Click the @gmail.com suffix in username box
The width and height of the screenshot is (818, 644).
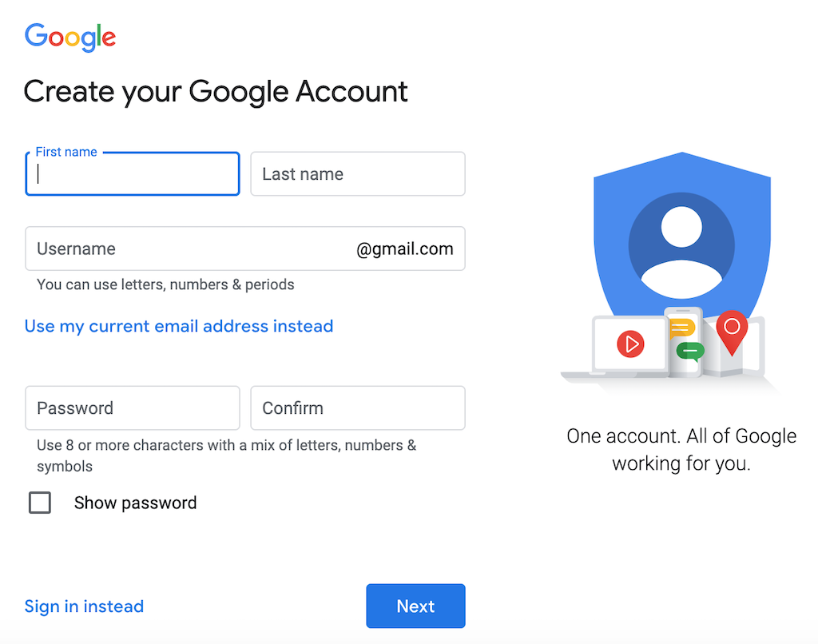pyautogui.click(x=405, y=249)
